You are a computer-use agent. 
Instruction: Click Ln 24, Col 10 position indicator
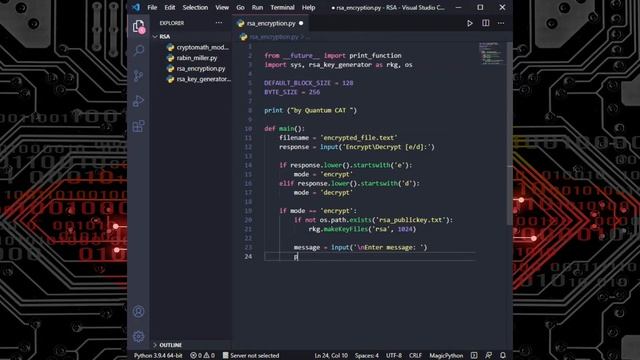point(331,356)
